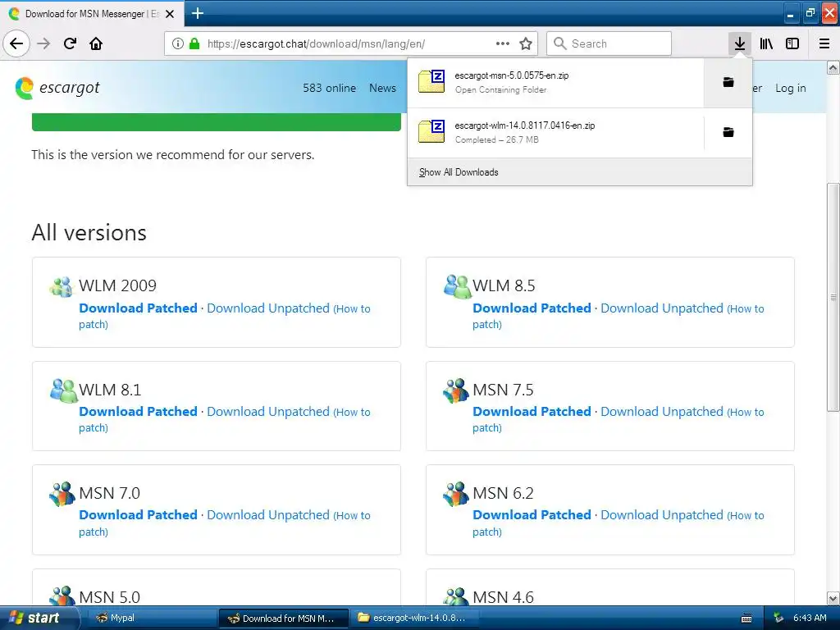Click Log in

(790, 88)
